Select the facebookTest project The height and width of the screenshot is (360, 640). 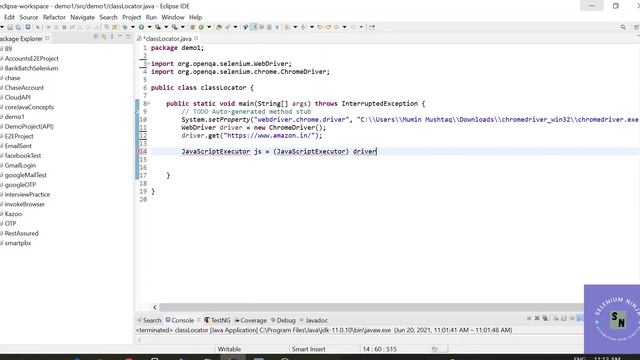(22, 156)
